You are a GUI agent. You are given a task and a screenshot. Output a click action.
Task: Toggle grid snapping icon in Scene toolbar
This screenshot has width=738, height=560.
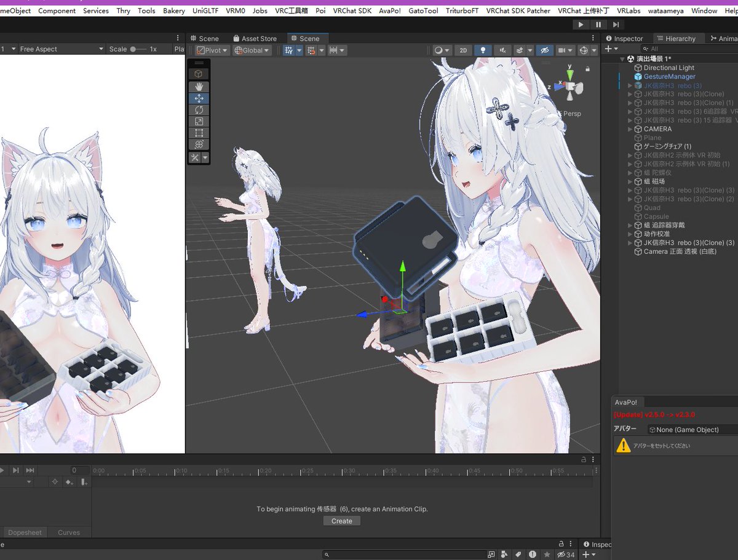pos(288,50)
